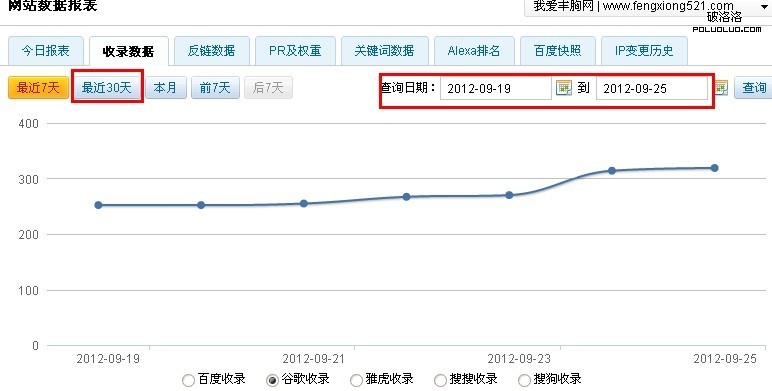Click the start date field 2012-09-19
The height and width of the screenshot is (391, 772).
tap(496, 89)
